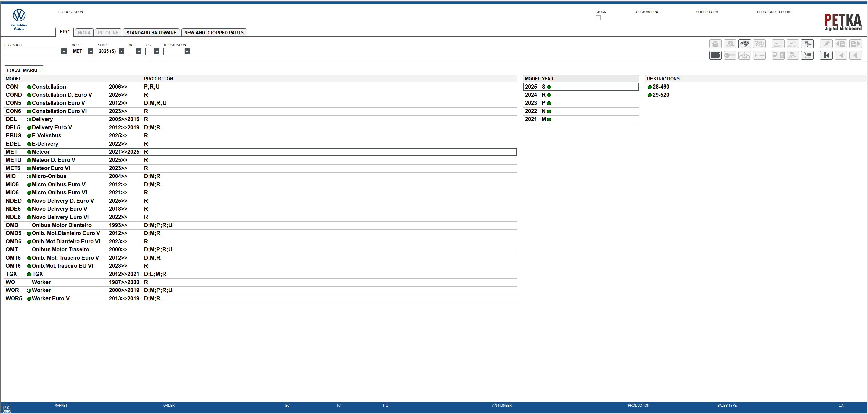Click the list view icon
This screenshot has width=868, height=414.
(715, 55)
